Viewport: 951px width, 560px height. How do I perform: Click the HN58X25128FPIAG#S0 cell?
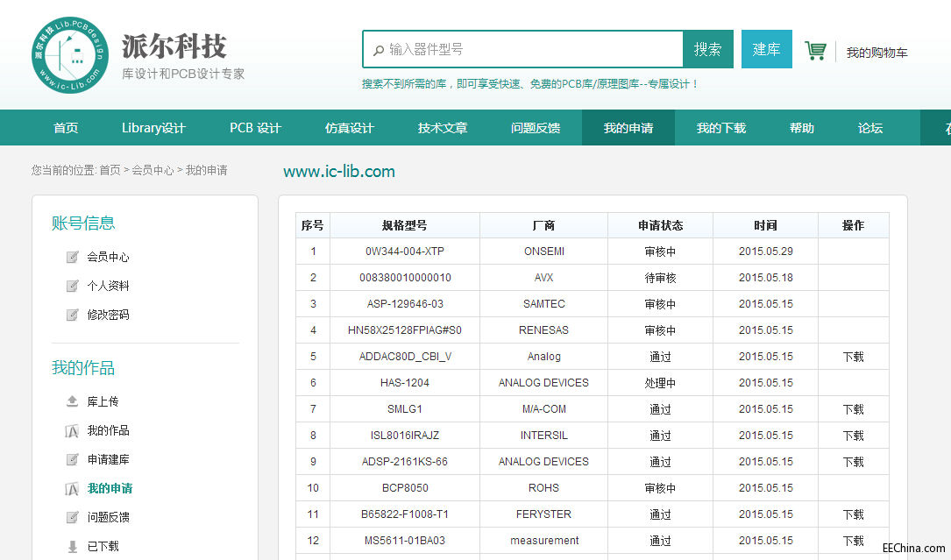click(405, 330)
